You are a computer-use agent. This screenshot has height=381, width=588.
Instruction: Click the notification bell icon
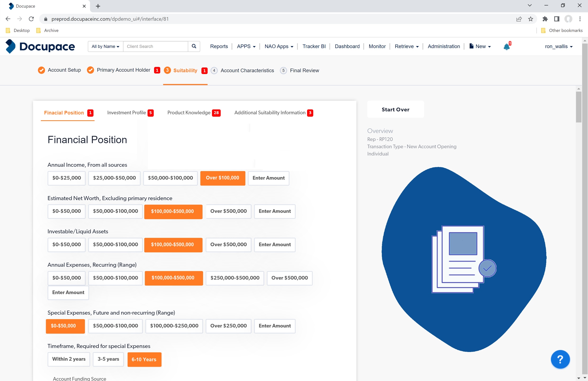tap(506, 47)
